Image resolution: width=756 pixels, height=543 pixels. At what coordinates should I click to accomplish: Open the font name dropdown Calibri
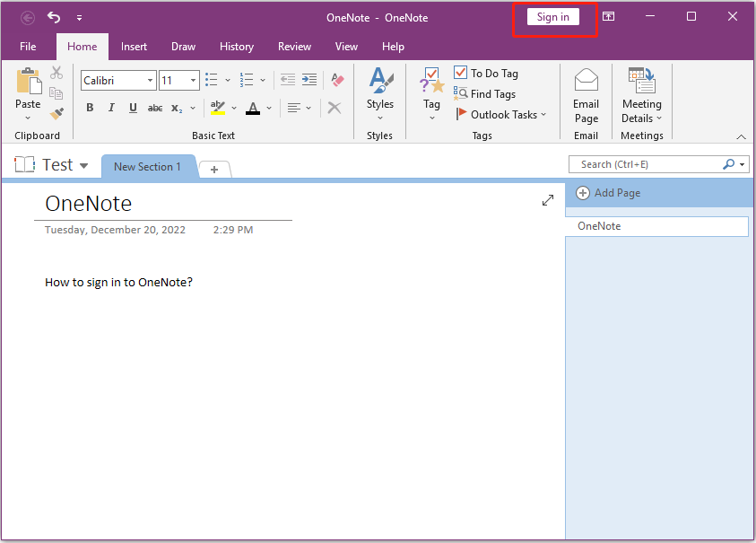(x=150, y=80)
